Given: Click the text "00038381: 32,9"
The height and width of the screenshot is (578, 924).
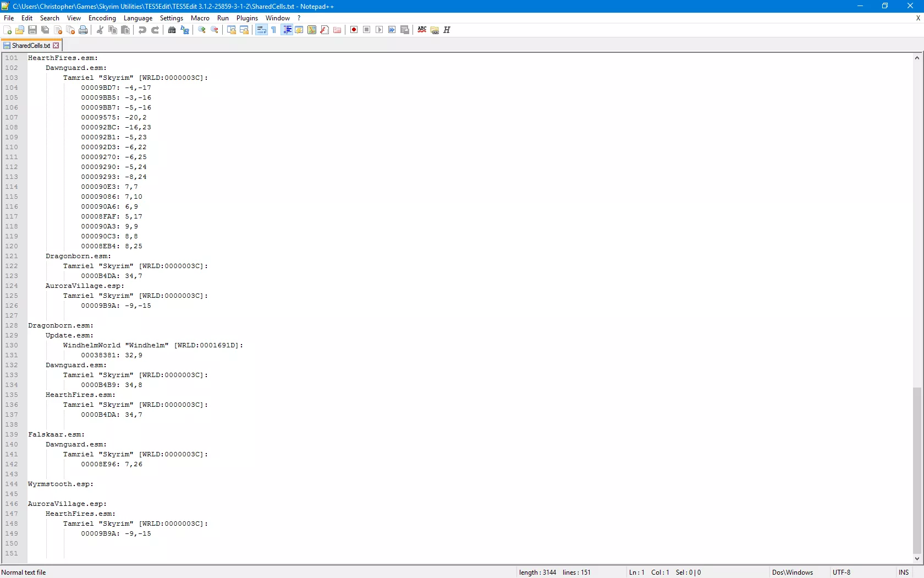Looking at the screenshot, I should (112, 355).
